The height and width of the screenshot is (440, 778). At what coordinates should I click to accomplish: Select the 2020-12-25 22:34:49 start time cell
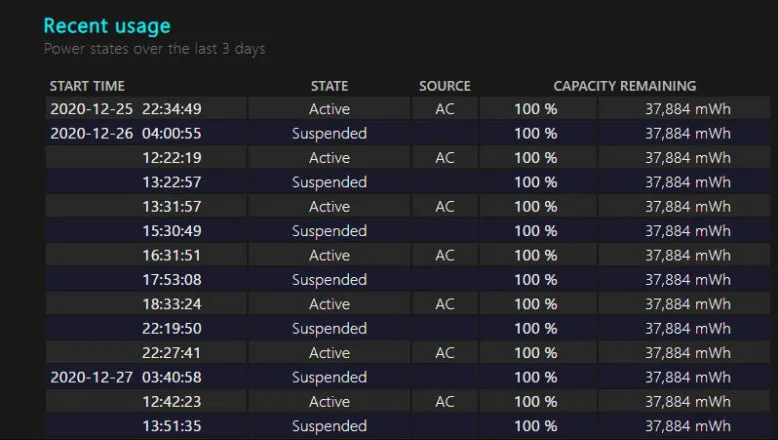click(x=126, y=109)
